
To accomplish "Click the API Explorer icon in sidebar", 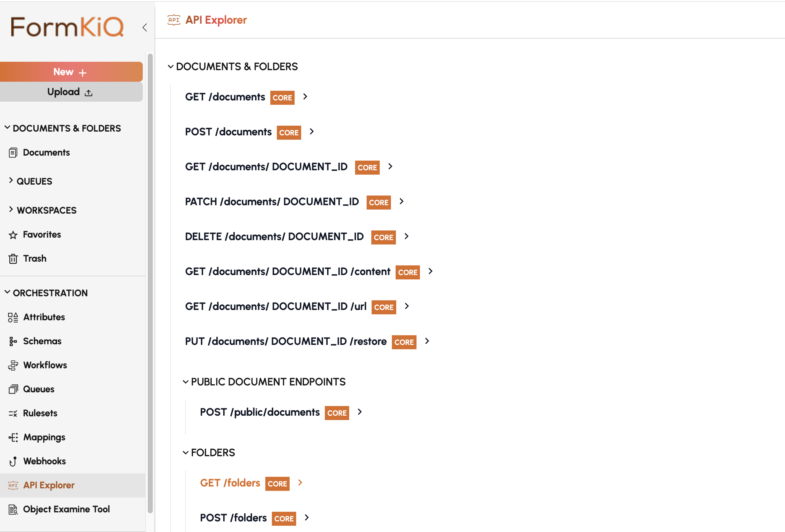I will pos(12,485).
